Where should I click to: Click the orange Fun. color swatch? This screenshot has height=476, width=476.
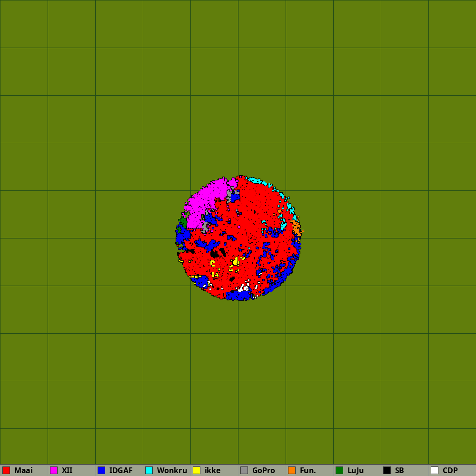[x=292, y=470]
